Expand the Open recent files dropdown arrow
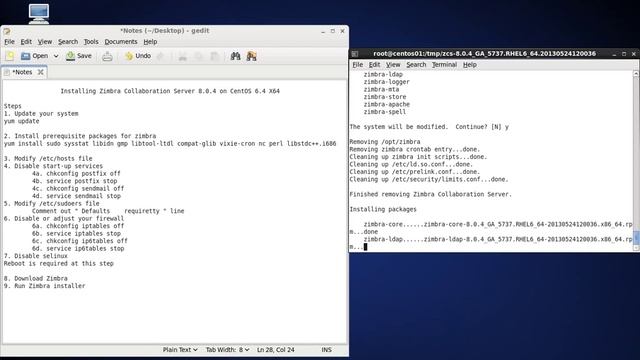Image resolution: width=640 pixels, height=360 pixels. coord(56,56)
